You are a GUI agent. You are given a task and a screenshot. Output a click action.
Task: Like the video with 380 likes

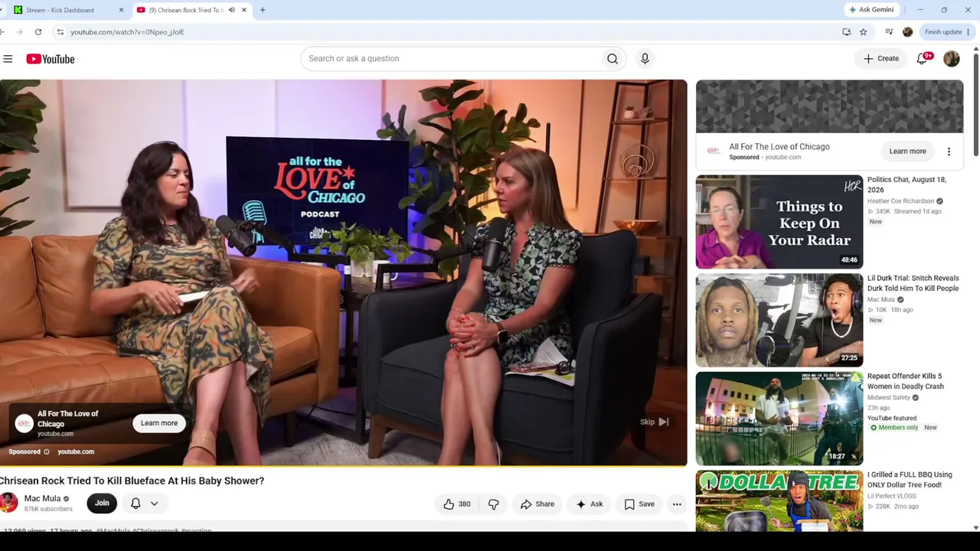(x=457, y=504)
